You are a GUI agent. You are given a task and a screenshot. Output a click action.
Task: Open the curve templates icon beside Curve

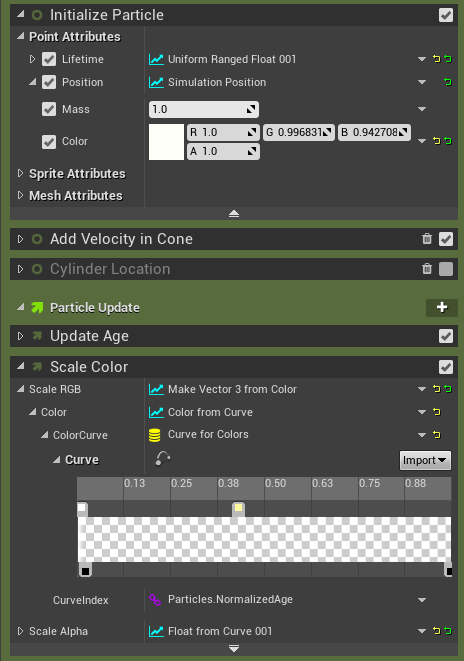pyautogui.click(x=163, y=459)
